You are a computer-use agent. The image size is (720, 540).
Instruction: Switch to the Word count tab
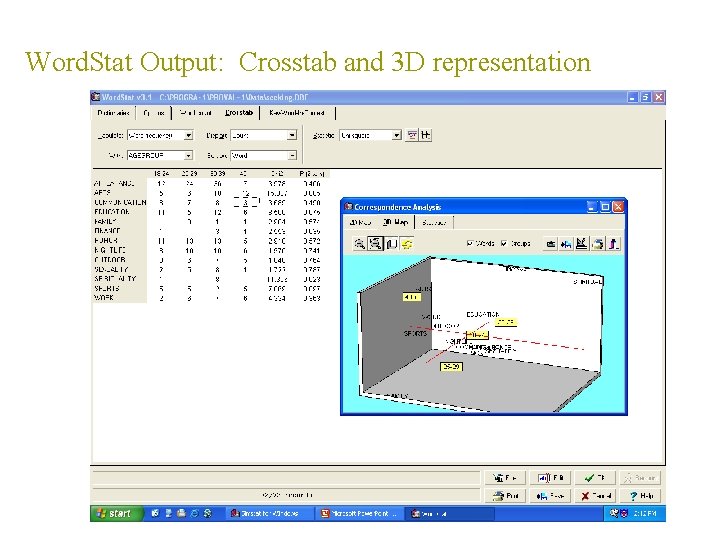[x=196, y=112]
